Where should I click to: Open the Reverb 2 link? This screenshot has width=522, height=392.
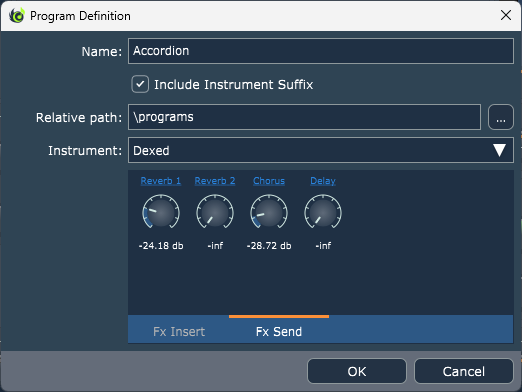(x=215, y=181)
